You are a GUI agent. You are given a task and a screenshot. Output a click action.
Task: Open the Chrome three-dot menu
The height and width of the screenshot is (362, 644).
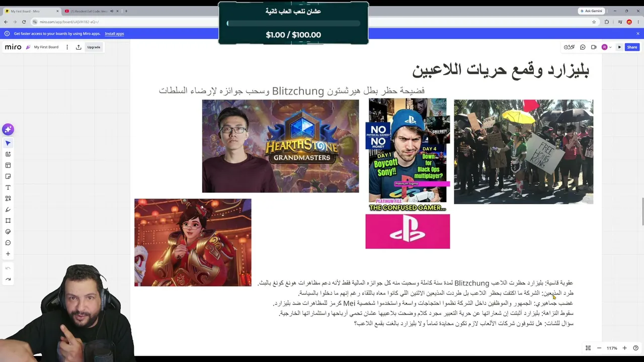click(637, 22)
